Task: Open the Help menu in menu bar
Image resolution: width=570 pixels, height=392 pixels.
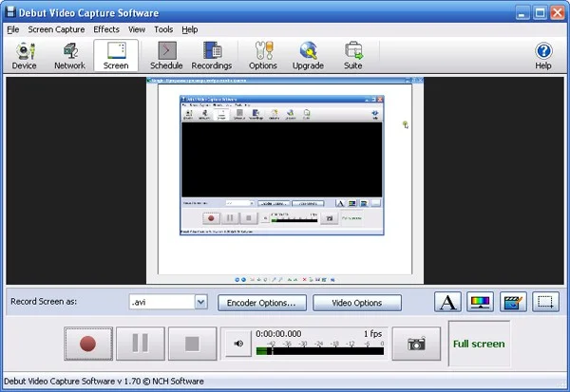Action: pyautogui.click(x=190, y=29)
